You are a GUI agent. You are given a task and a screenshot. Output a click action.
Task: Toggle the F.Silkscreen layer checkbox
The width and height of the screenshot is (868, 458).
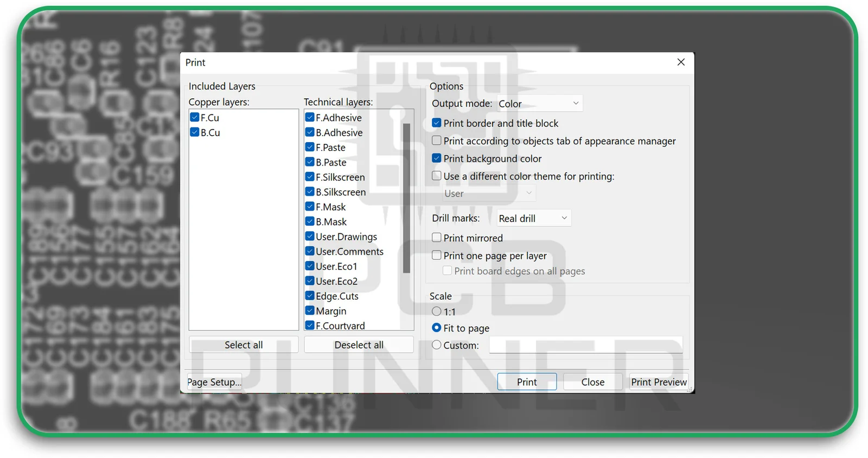click(310, 177)
